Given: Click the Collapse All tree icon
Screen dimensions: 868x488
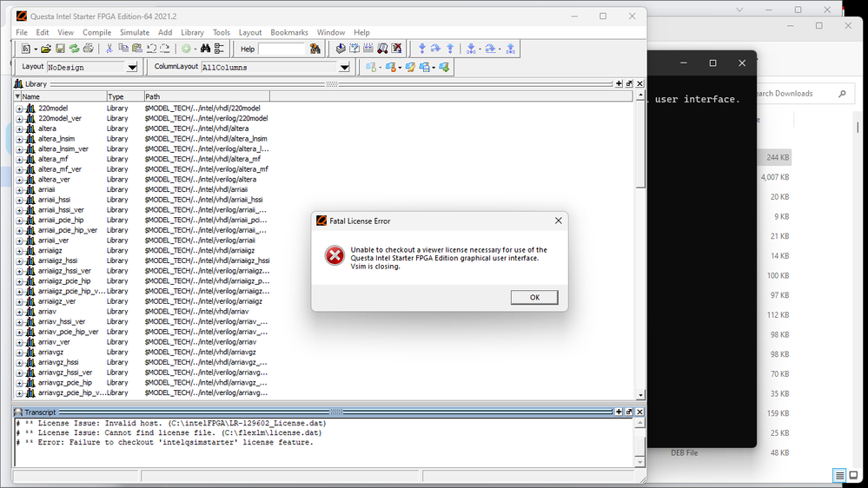Looking at the screenshot, I should point(219,49).
